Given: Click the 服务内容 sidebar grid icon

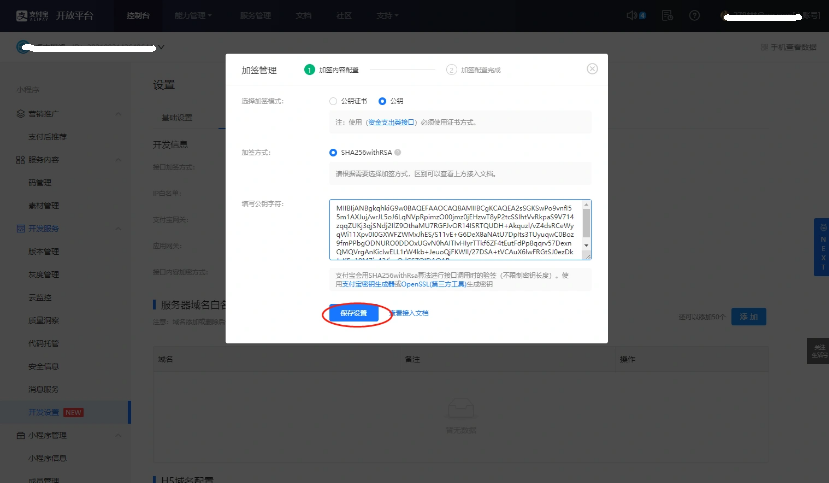Looking at the screenshot, I should (x=21, y=160).
